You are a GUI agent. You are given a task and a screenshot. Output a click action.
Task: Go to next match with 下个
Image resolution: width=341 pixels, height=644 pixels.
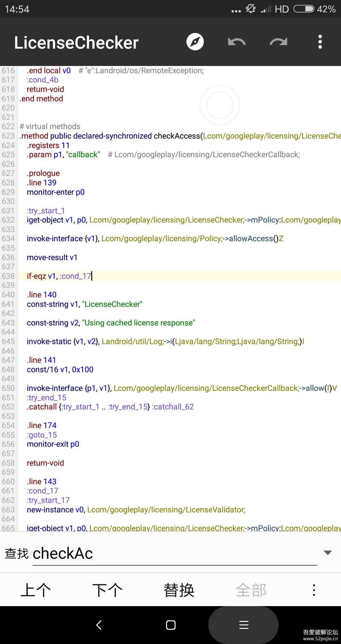(x=107, y=590)
